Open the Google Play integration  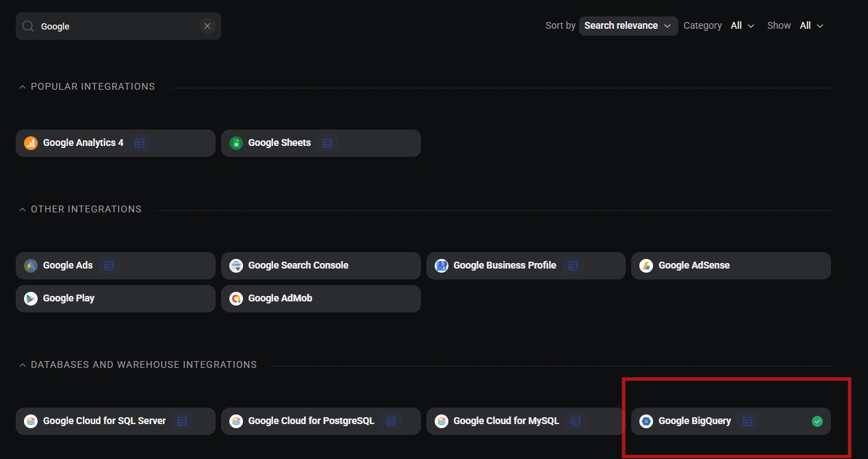[x=116, y=299]
